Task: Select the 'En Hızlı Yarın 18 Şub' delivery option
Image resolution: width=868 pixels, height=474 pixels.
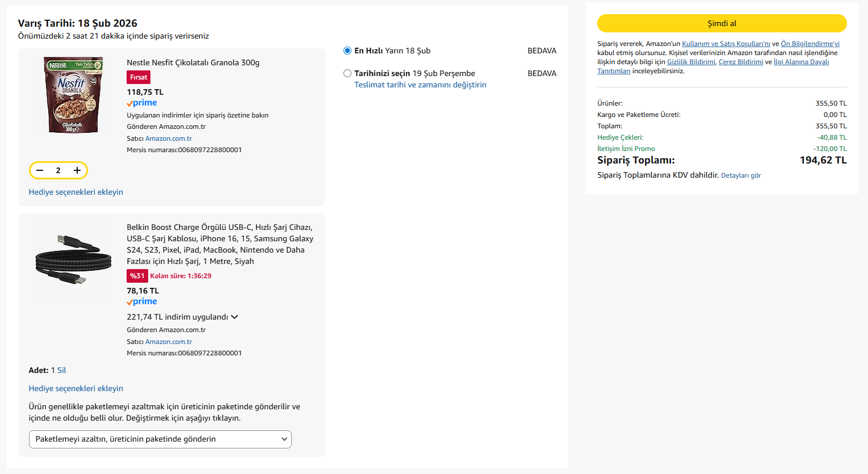Action: coord(347,51)
